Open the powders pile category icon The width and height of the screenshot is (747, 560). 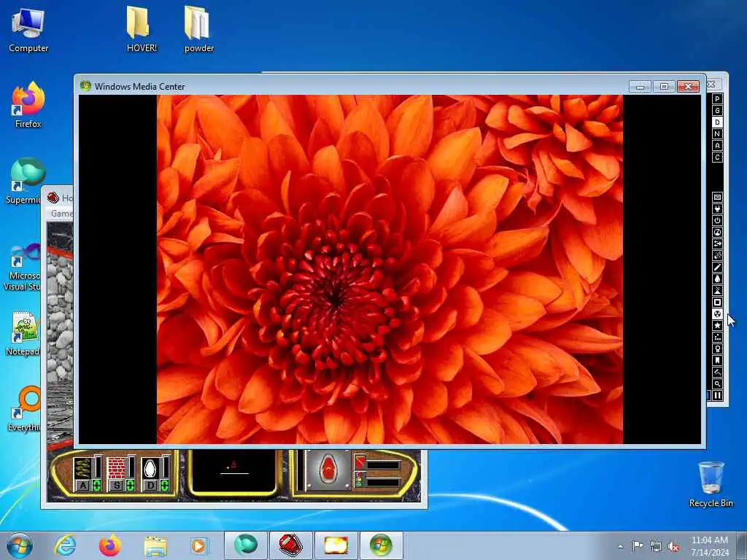pos(717,290)
